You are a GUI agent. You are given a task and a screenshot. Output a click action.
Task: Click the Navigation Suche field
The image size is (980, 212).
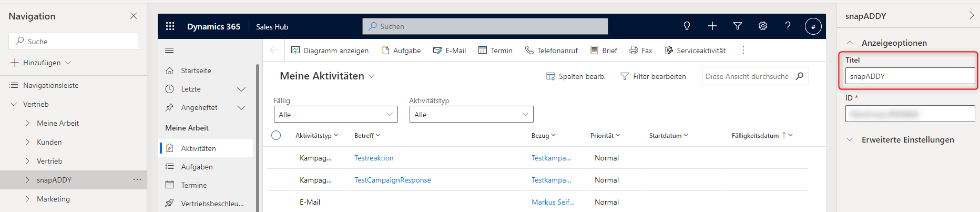tap(74, 41)
